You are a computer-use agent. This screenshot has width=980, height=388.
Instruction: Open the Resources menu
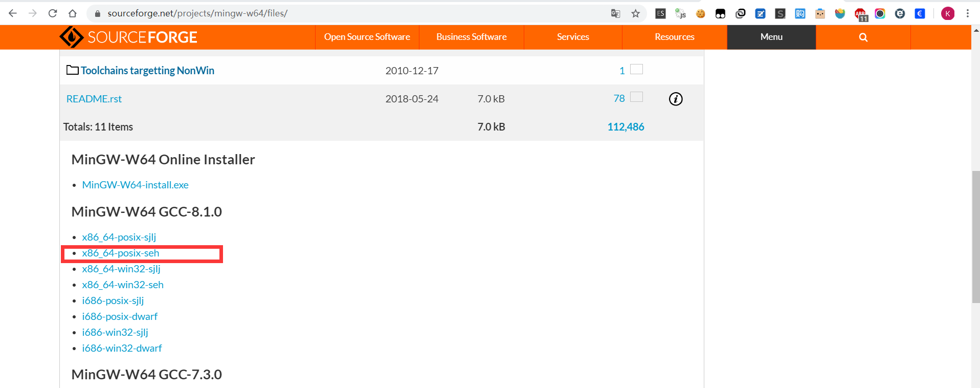point(675,37)
